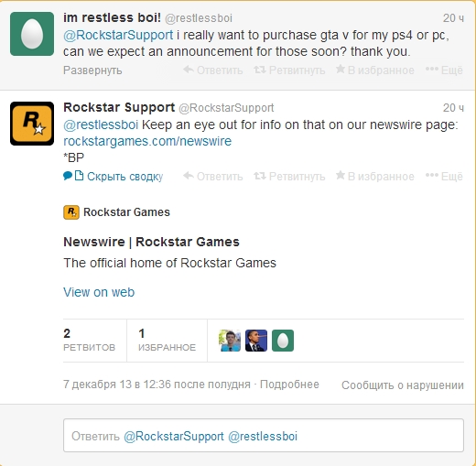476x466 pixels.
Task: Expand restlessboi tweet with Развернуть
Action: click(92, 70)
